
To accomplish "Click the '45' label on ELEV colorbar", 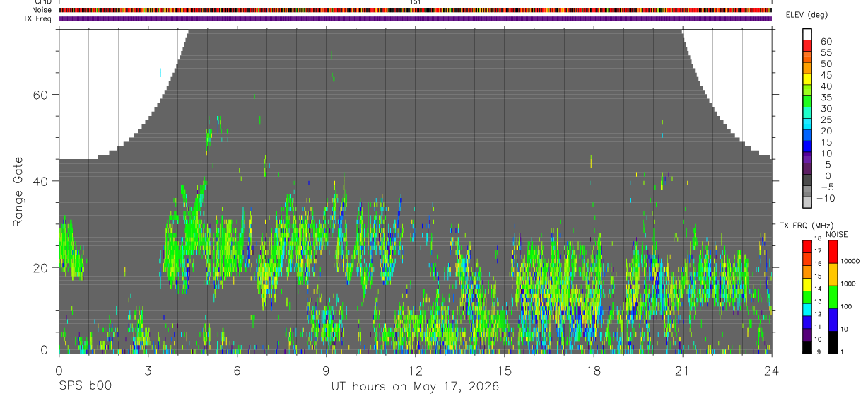I will [826, 76].
